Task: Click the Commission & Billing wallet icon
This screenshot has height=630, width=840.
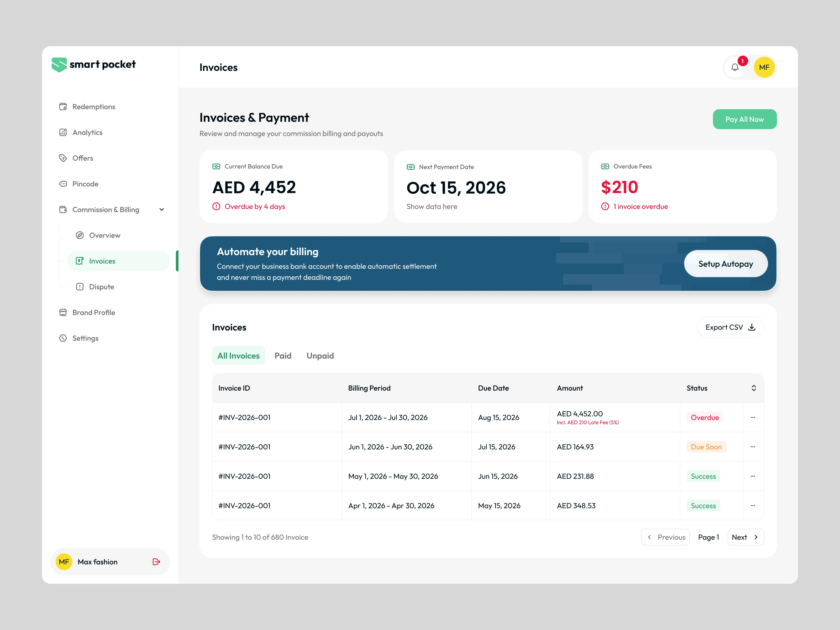Action: click(x=63, y=210)
